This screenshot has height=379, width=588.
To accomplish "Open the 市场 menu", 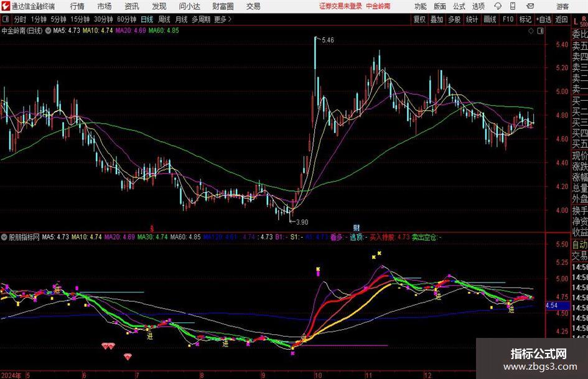I will [x=105, y=6].
